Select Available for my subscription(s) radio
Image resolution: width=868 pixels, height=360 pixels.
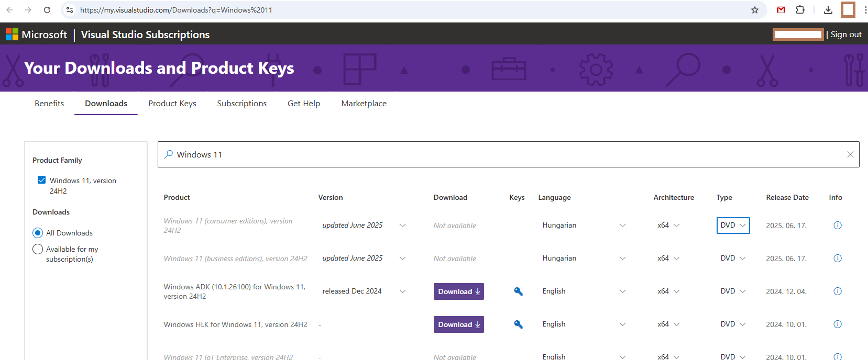point(38,249)
